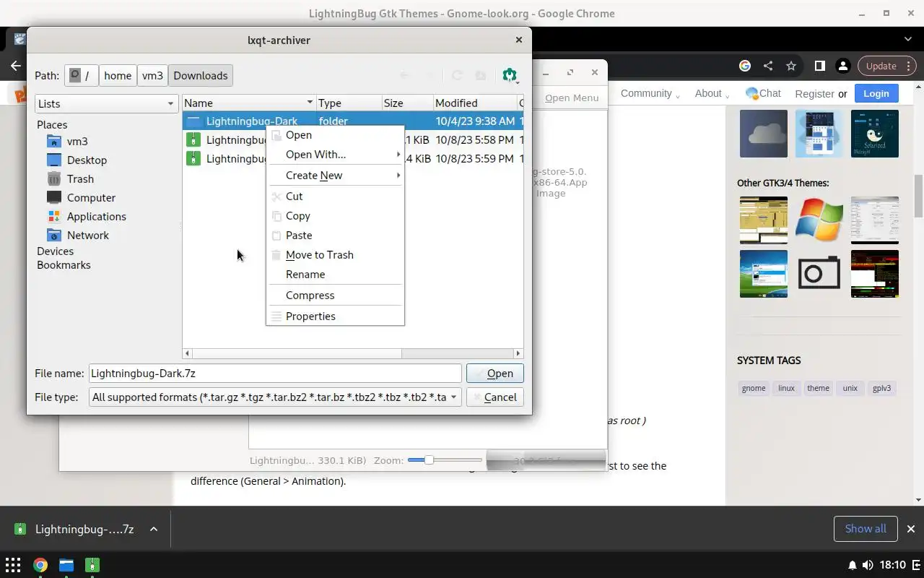Viewport: 924px width, 578px height.
Task: Open Chrome tab search chevron
Action: [908, 38]
